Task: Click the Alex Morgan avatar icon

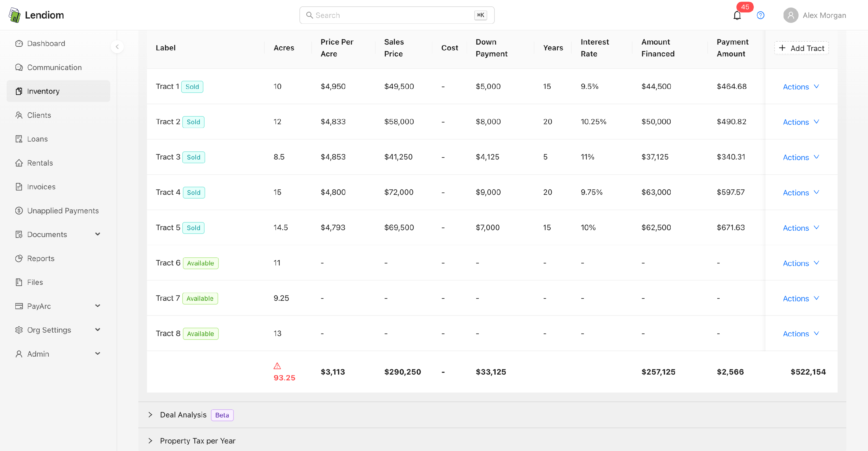Action: [790, 16]
